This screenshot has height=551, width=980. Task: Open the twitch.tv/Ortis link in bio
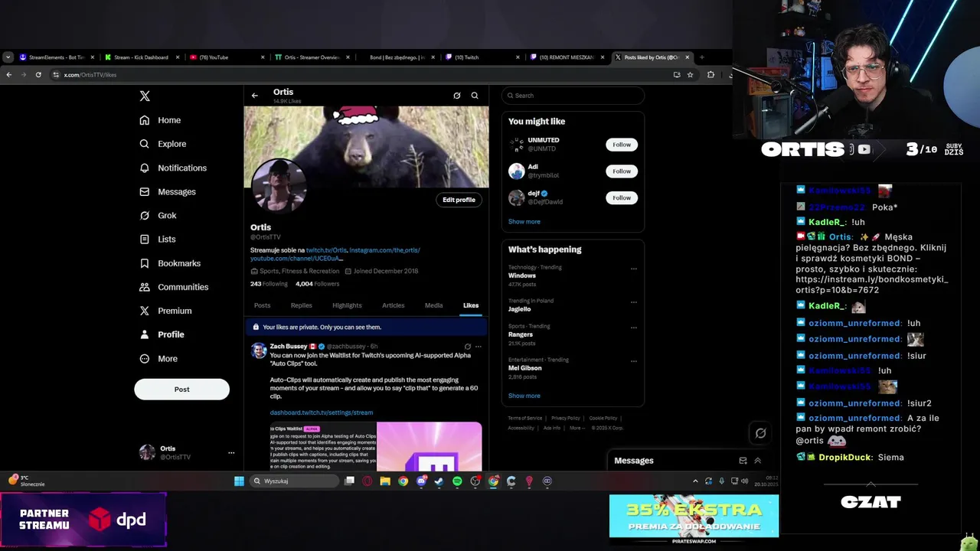pos(326,250)
